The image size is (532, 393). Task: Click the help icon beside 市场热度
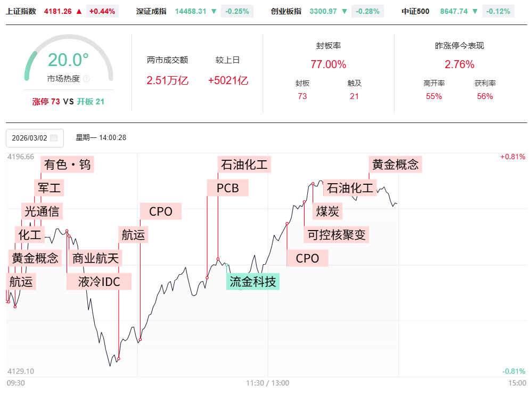click(87, 79)
